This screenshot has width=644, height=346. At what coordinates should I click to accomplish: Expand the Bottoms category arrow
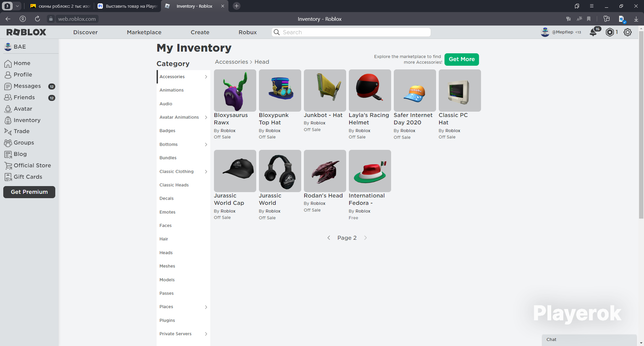[x=206, y=145]
